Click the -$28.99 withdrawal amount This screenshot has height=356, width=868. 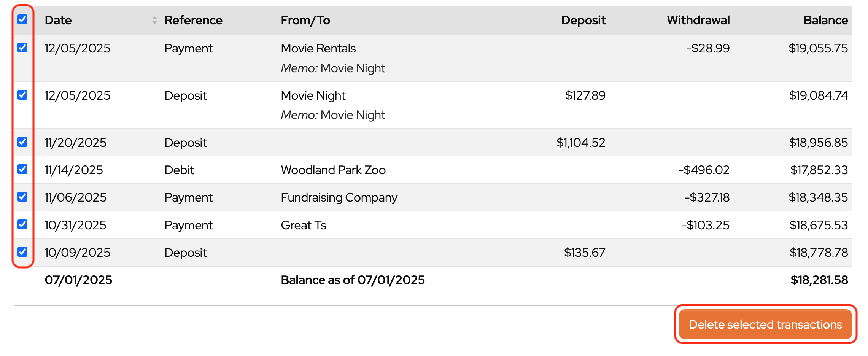click(x=707, y=48)
